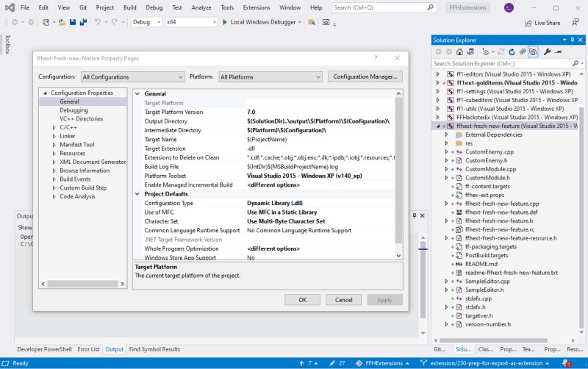This screenshot has height=369, width=588.
Task: Select the Debugging properties page
Action: (74, 110)
